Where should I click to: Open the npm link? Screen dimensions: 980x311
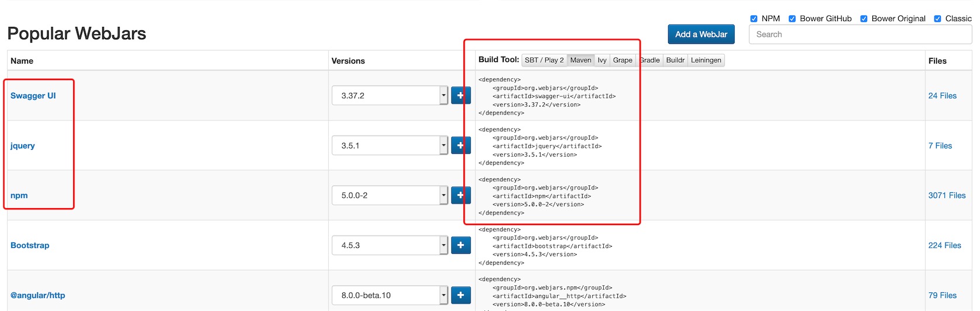pos(19,195)
